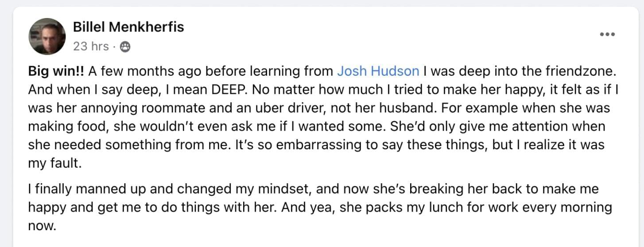The height and width of the screenshot is (247, 644).
Task: Click "my fault." ending the first paragraph
Action: pos(55,164)
